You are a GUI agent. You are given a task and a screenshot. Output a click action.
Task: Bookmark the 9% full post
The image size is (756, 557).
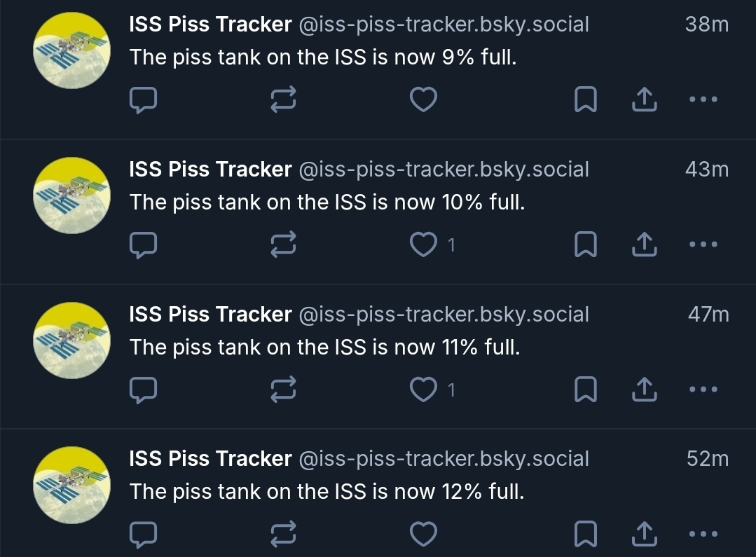point(585,100)
